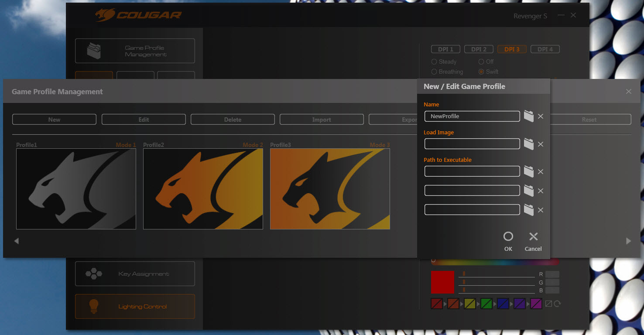The image size is (644, 335).
Task: Browse second Path to Executable folder icon
Action: pyautogui.click(x=529, y=191)
